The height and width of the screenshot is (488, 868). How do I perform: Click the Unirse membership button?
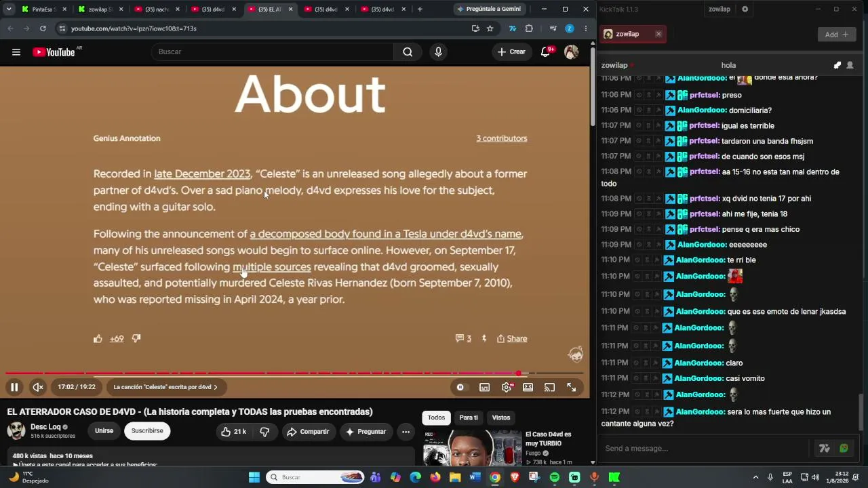104,431
